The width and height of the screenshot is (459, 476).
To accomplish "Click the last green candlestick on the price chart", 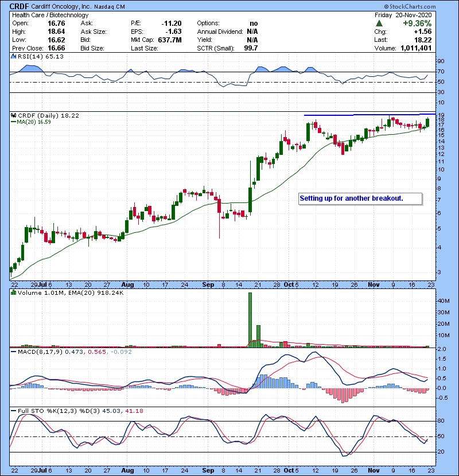I will pyautogui.click(x=427, y=122).
